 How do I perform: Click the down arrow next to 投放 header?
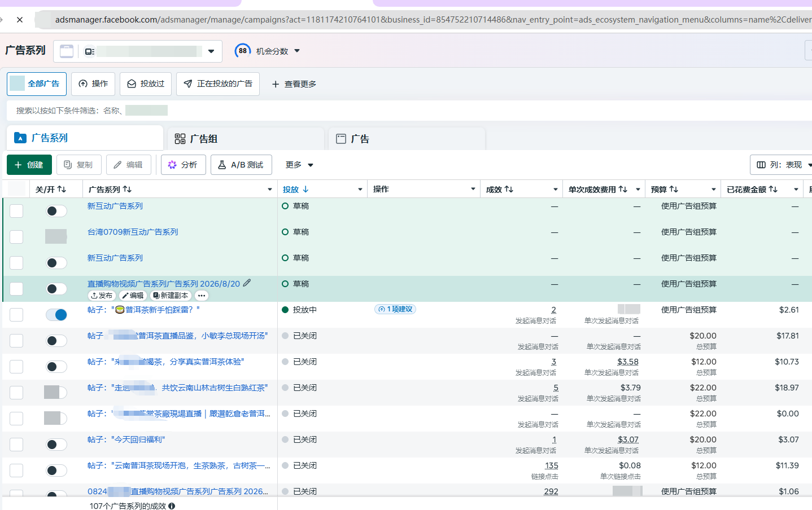coord(305,189)
